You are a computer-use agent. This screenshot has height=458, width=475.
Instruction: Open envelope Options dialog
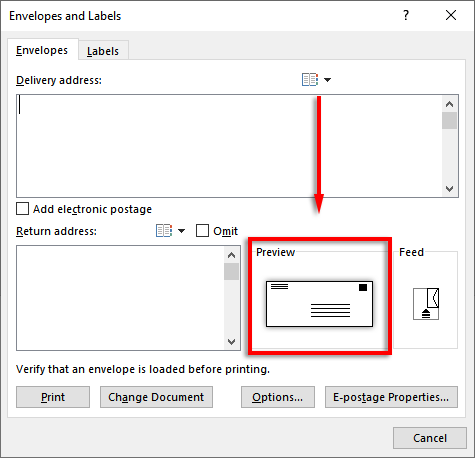[x=278, y=397]
